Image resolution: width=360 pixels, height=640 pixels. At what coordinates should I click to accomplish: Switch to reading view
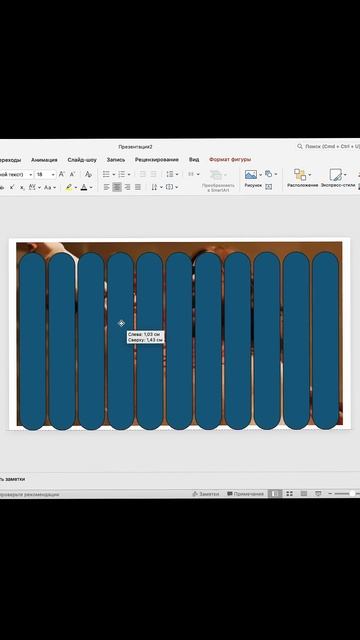(304, 494)
